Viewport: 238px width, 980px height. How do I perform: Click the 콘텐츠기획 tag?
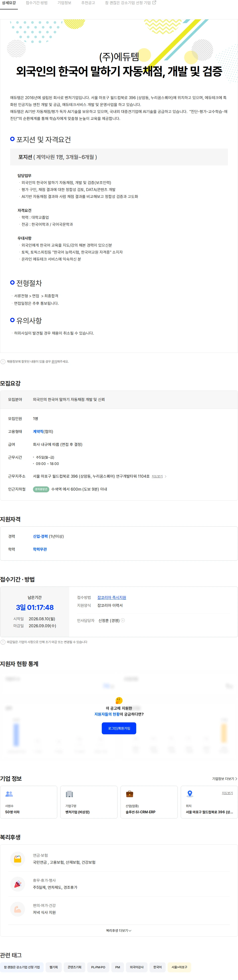74,967
